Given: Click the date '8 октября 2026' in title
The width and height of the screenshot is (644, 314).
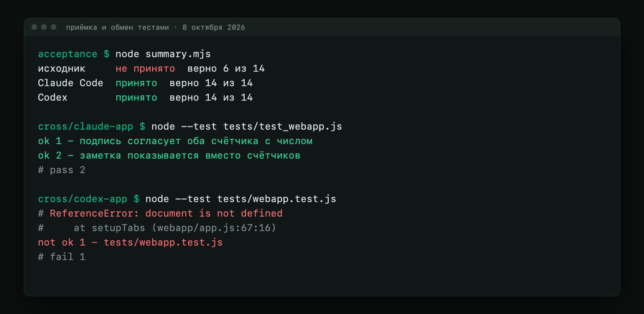Looking at the screenshot, I should click(x=214, y=27).
